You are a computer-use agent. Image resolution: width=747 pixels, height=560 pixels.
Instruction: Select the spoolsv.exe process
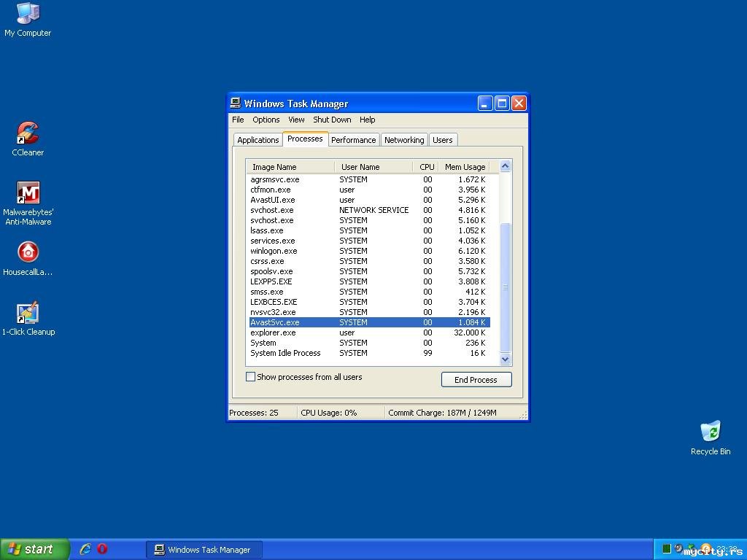369,271
